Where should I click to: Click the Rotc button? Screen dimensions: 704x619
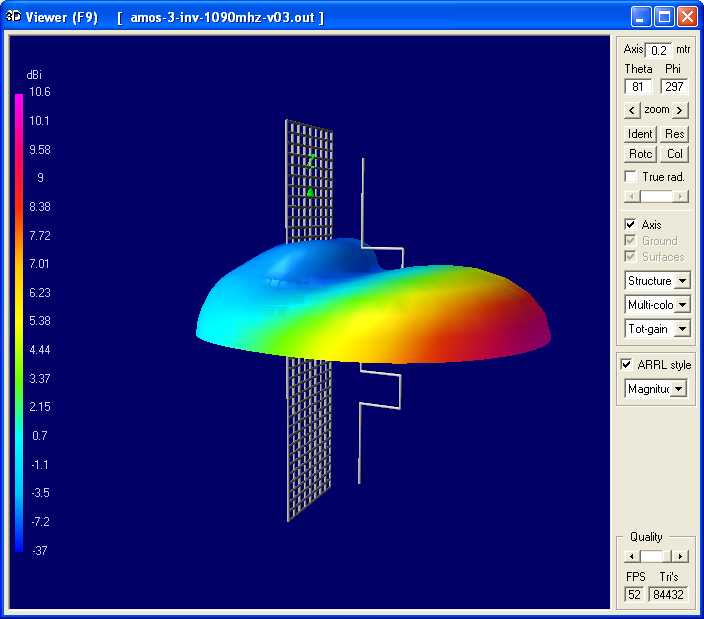tap(640, 154)
